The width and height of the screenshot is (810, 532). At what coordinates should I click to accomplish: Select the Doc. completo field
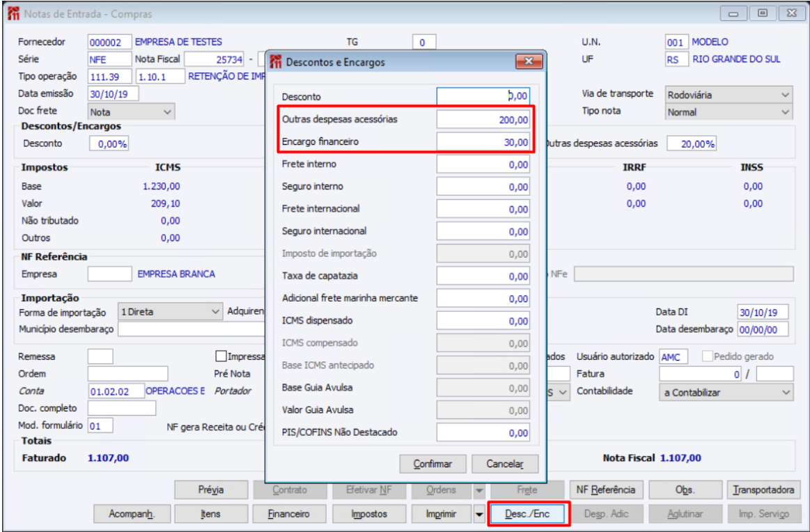click(121, 408)
